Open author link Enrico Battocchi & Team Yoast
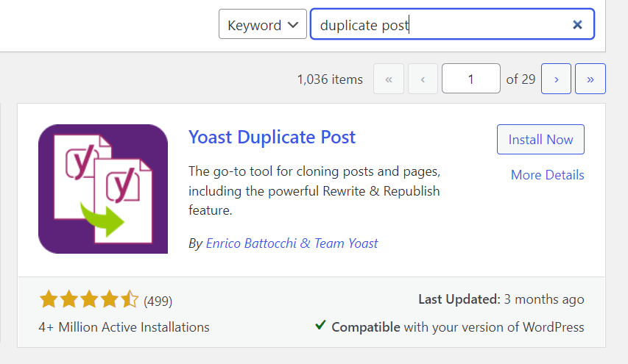Screen dimensions: 628x364 292,243
